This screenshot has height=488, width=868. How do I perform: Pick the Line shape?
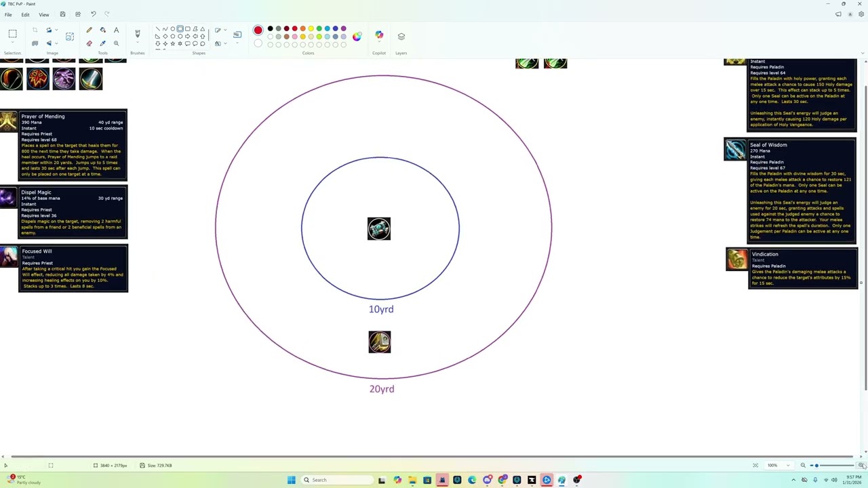click(x=158, y=29)
